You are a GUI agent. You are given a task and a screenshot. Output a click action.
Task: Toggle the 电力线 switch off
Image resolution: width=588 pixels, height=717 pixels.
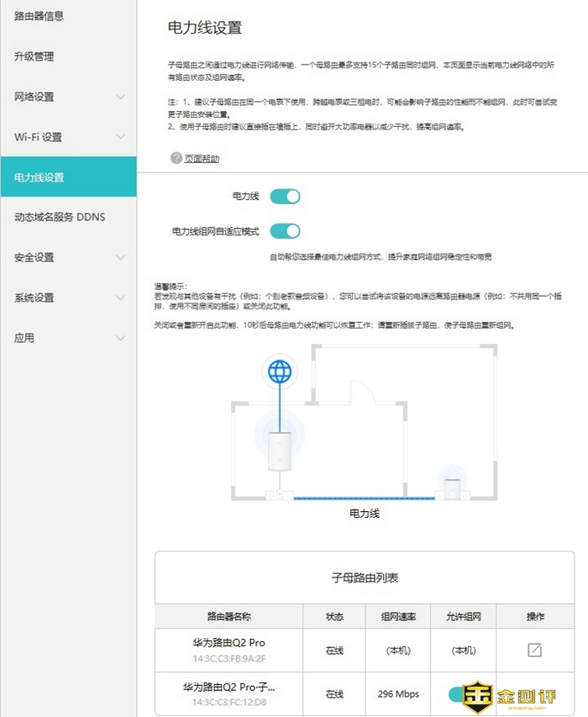tap(285, 197)
